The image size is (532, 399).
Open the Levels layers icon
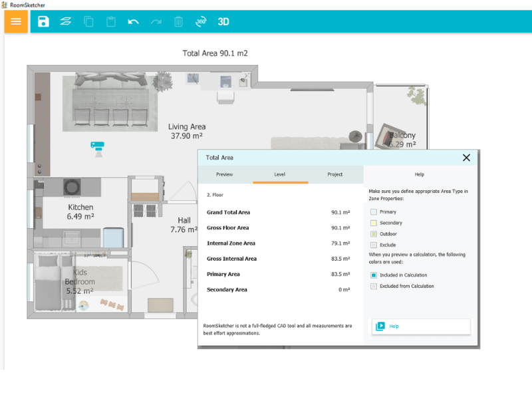point(65,21)
